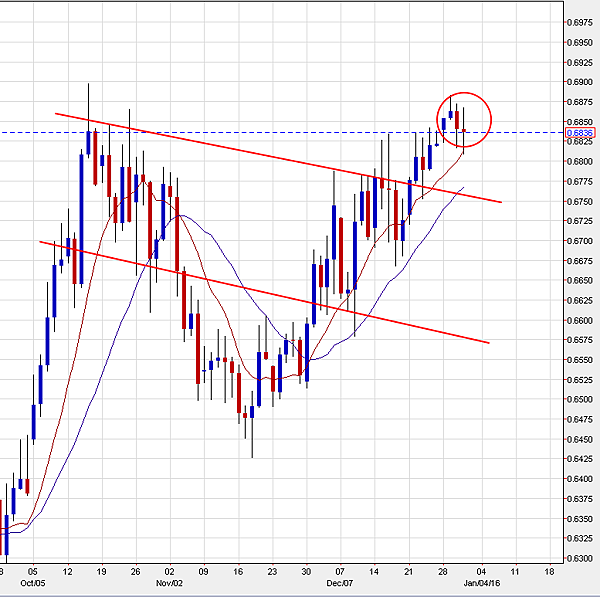Select the 0.6450 price axis label
Image resolution: width=600 pixels, height=597 pixels.
click(580, 439)
